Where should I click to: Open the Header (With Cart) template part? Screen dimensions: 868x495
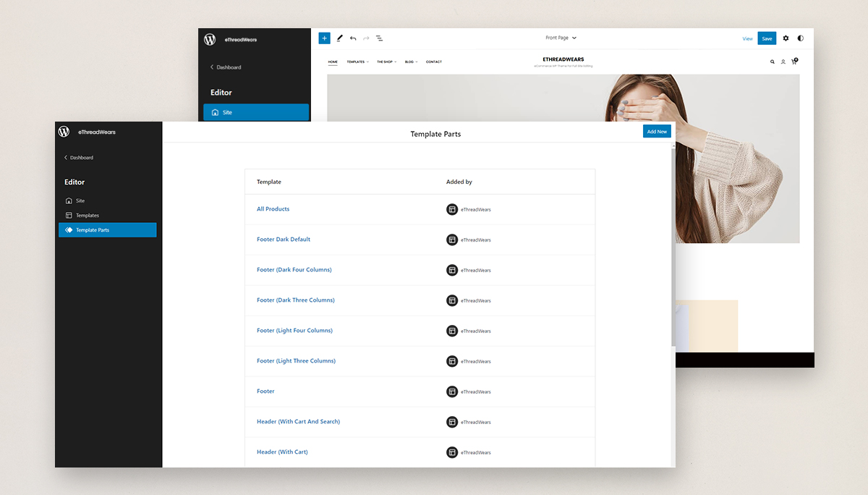282,452
